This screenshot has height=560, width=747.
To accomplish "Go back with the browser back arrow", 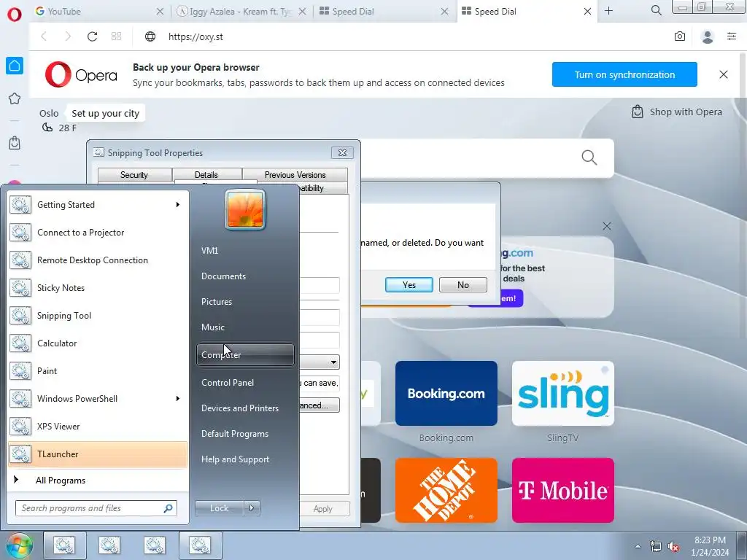I will point(44,36).
